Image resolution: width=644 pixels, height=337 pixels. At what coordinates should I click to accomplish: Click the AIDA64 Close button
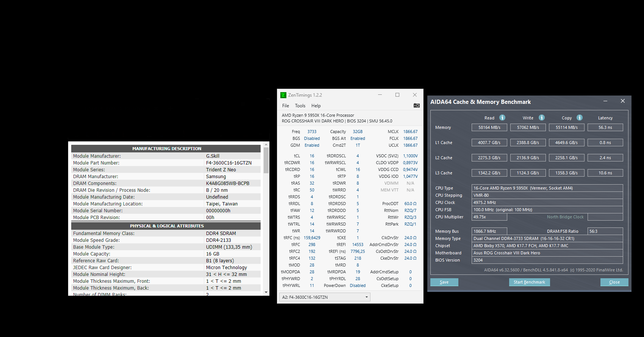[x=614, y=282]
